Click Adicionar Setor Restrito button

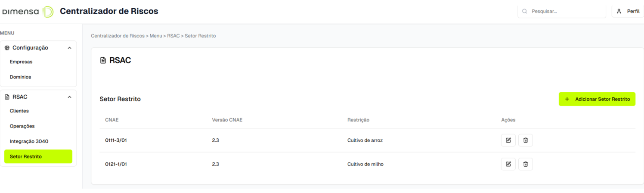[x=597, y=99]
